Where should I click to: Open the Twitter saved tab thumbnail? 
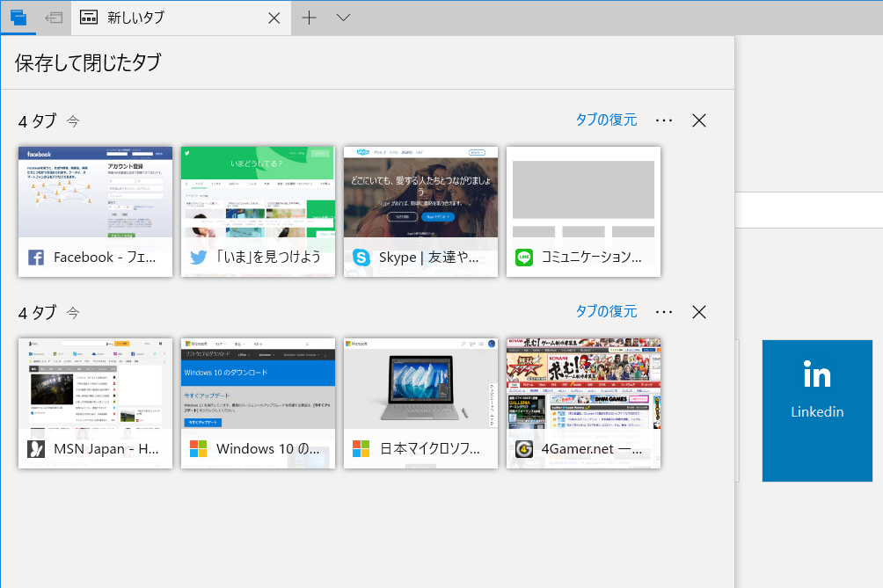click(x=258, y=192)
